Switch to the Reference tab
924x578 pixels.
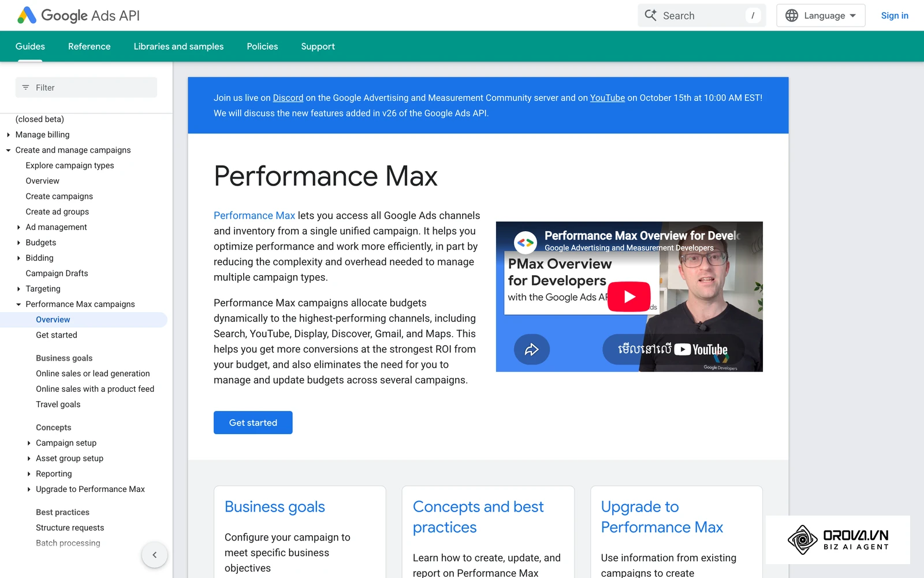tap(89, 46)
